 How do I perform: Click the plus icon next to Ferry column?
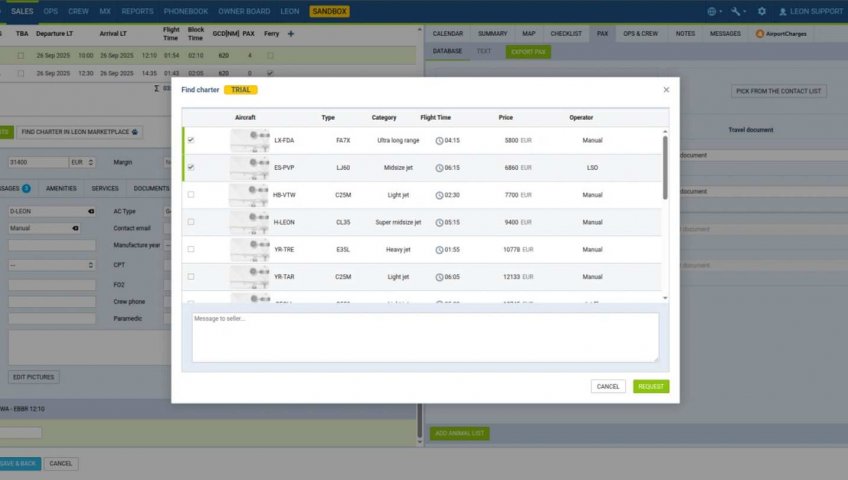point(291,34)
